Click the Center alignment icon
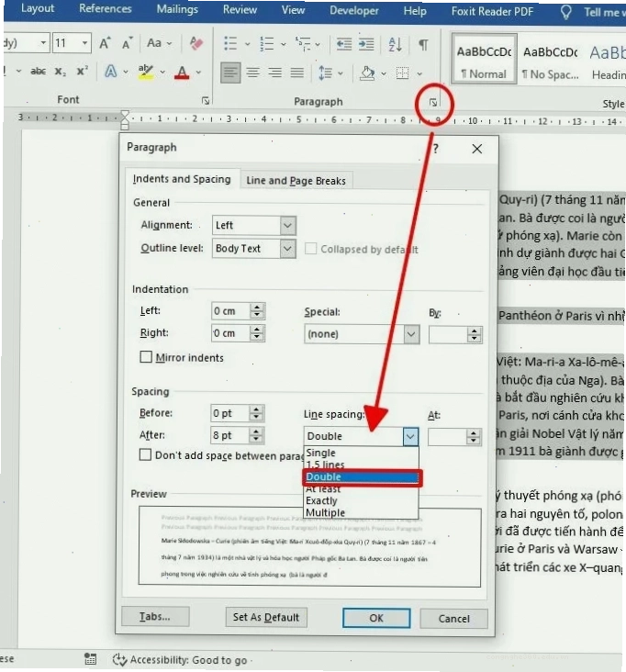This screenshot has height=672, width=626. click(x=252, y=73)
